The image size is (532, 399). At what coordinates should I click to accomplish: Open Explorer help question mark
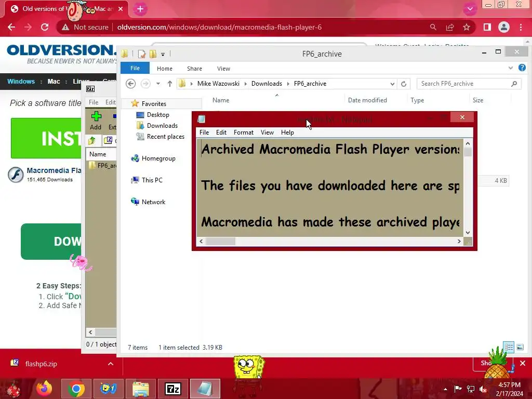pyautogui.click(x=522, y=68)
